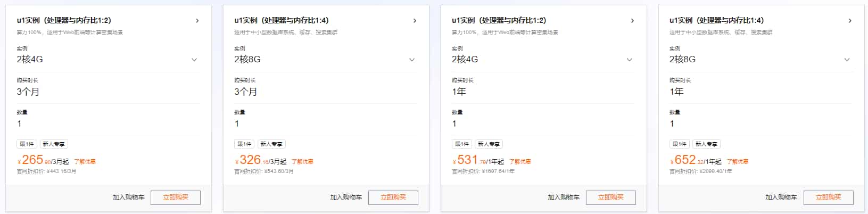This screenshot has height=214, width=868.
Task: Add the ¥652 plan via 加入购物车
Action: coord(781,197)
